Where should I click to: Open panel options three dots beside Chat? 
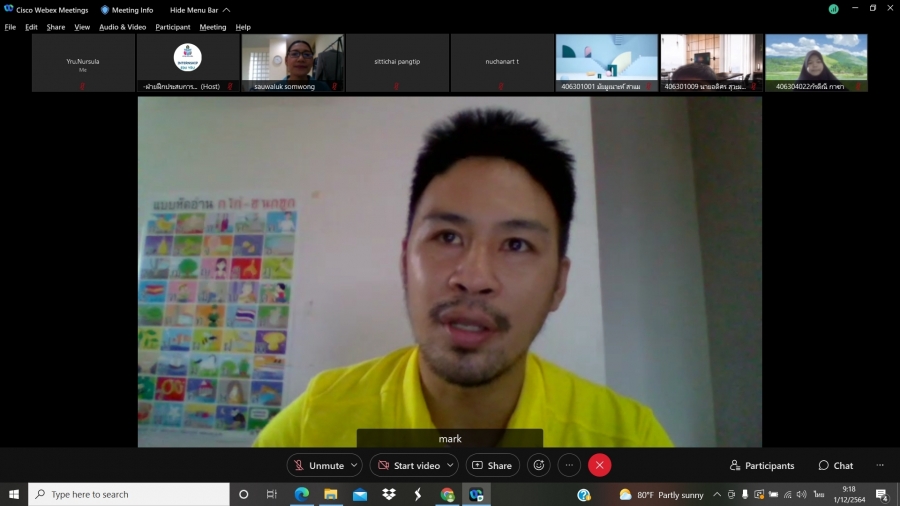(x=880, y=465)
